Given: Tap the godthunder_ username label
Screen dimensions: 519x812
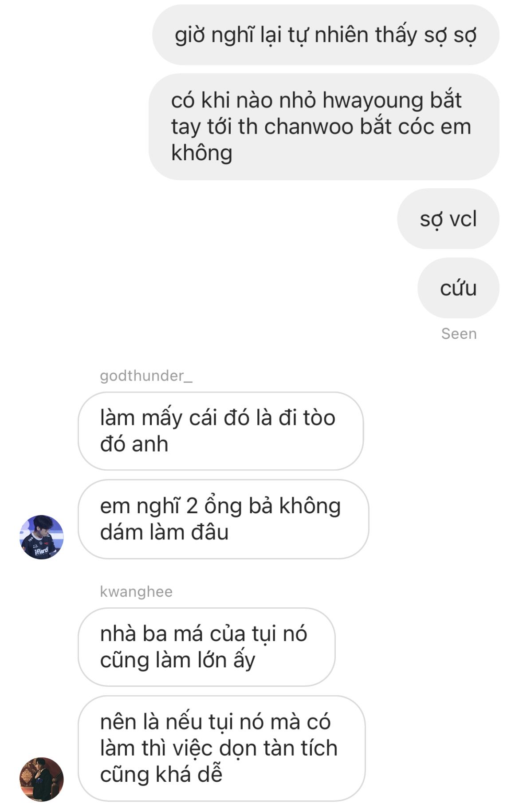Looking at the screenshot, I should [x=146, y=376].
